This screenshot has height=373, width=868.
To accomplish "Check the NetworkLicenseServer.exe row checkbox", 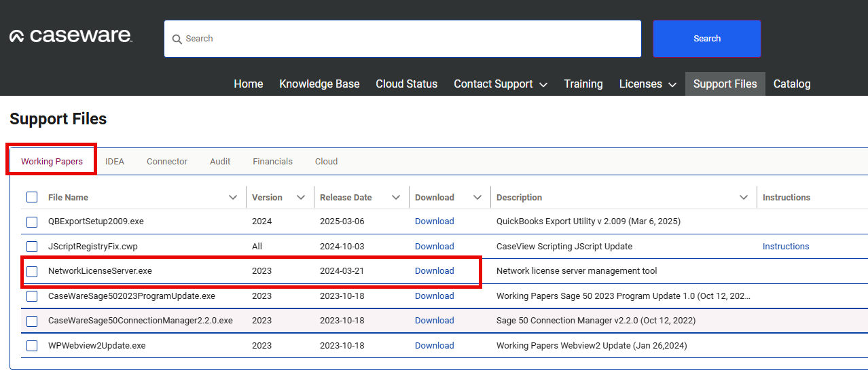I will 32,271.
